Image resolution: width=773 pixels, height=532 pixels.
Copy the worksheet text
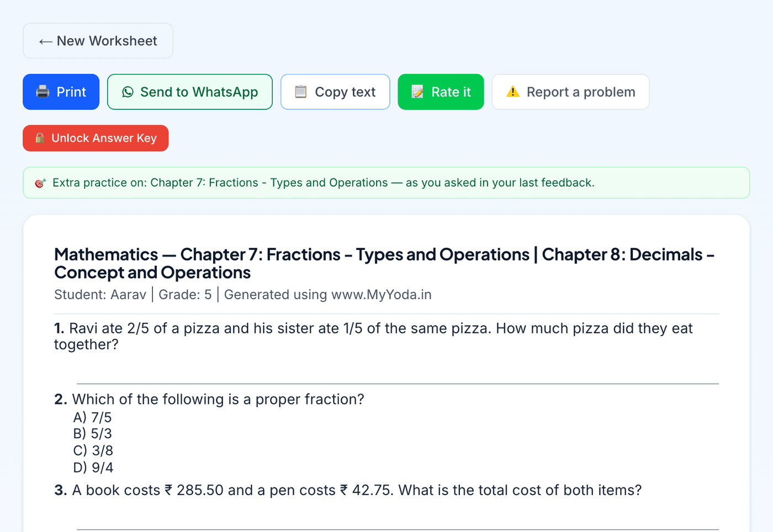[x=335, y=92]
